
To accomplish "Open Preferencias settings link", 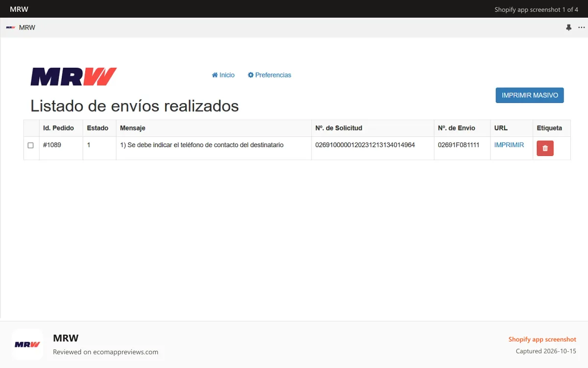I will 269,75.
